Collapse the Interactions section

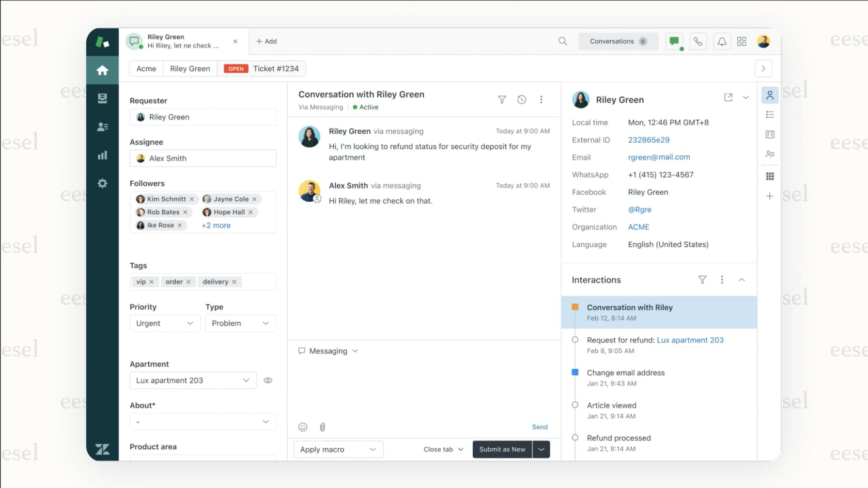coord(741,280)
